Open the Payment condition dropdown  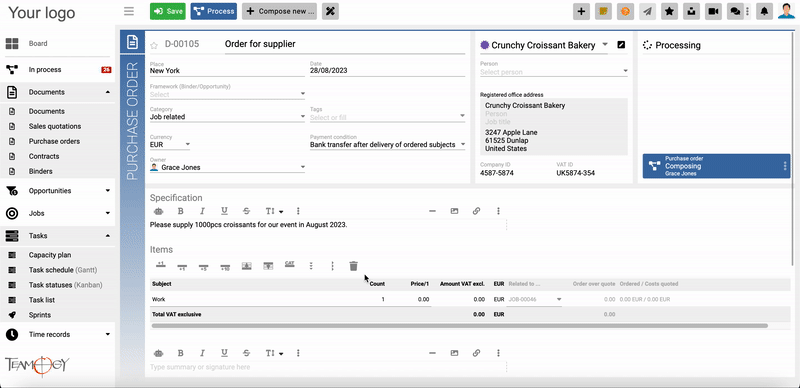tap(388, 144)
